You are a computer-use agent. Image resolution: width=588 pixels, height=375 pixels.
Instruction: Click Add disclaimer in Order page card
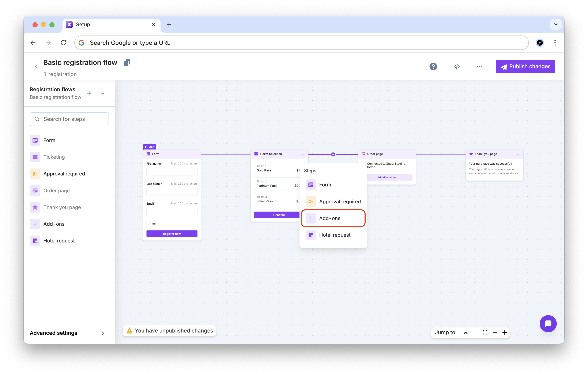pyautogui.click(x=387, y=178)
